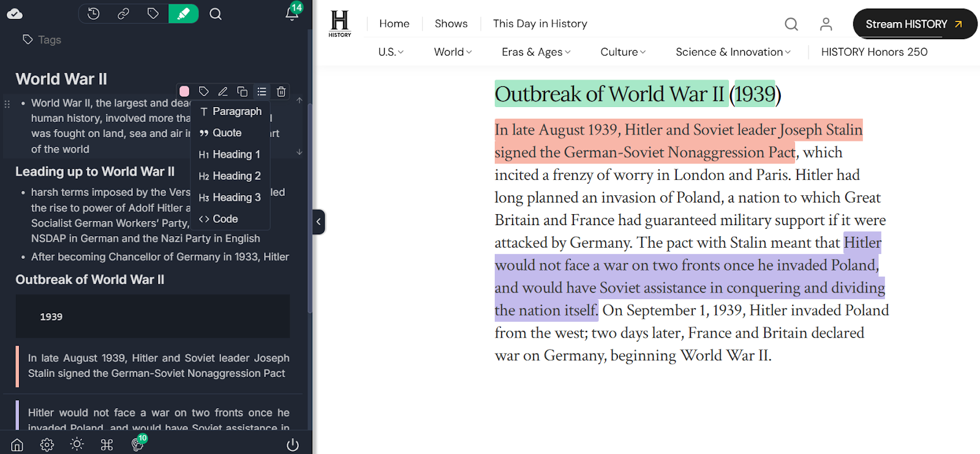
Task: Open HISTORY Honors 250 link
Action: click(x=874, y=52)
